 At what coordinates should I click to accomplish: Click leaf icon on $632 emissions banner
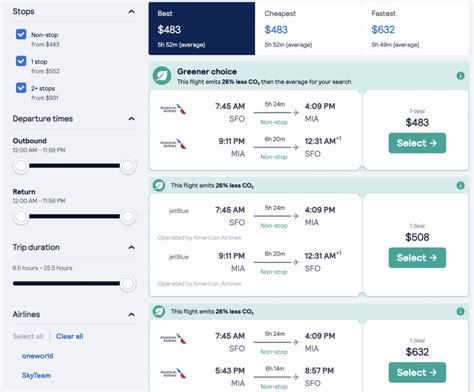coord(159,311)
